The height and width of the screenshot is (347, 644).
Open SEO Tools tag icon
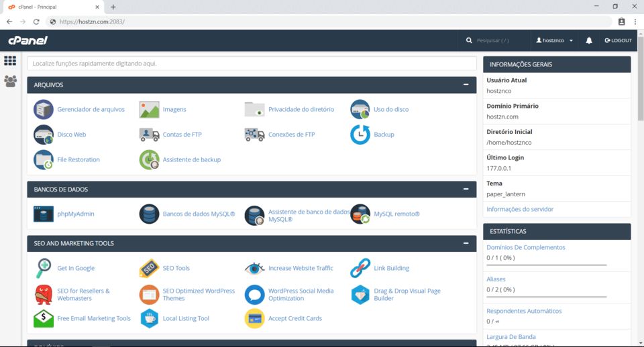point(149,268)
